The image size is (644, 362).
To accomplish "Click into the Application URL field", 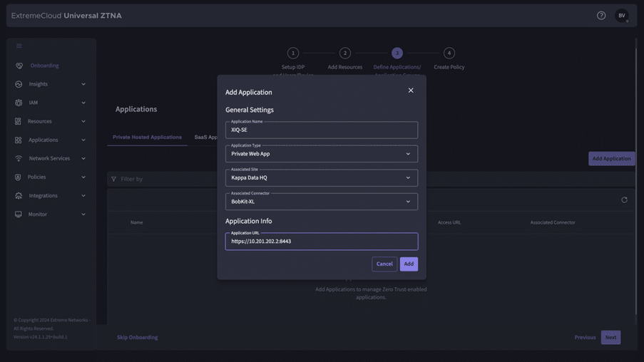I will tap(322, 242).
